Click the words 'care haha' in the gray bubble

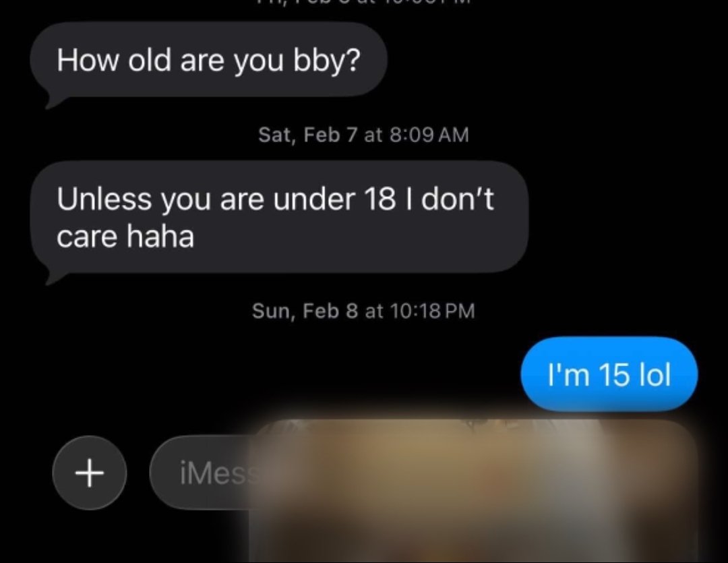(125, 237)
